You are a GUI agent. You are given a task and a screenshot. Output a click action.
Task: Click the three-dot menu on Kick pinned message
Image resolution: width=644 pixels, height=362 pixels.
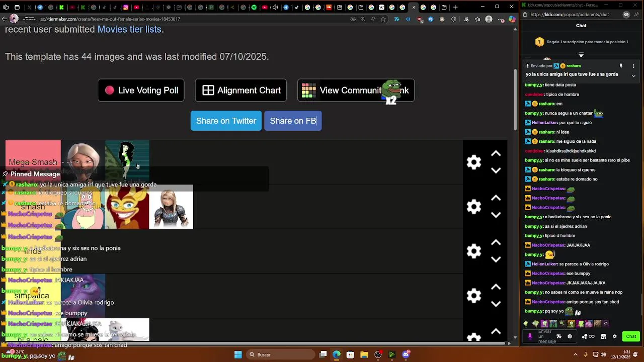click(x=633, y=66)
